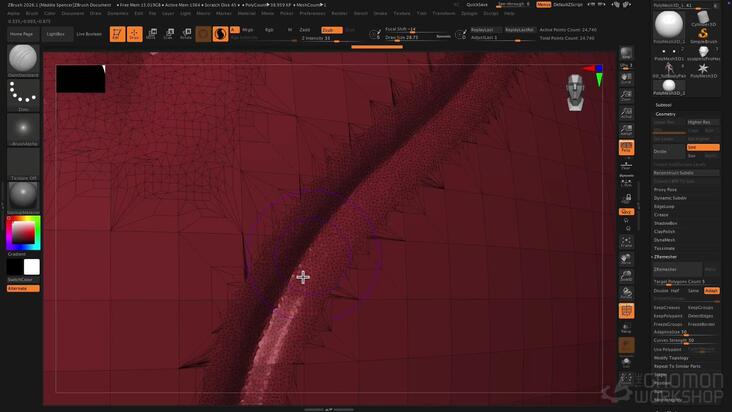Viewport: 732px width, 412px height.
Task: Click the BPR render icon
Action: (x=626, y=54)
